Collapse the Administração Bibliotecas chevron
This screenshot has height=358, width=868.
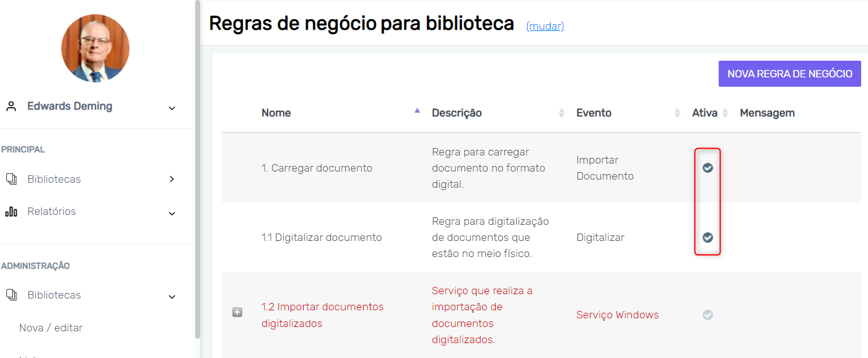[x=172, y=297]
